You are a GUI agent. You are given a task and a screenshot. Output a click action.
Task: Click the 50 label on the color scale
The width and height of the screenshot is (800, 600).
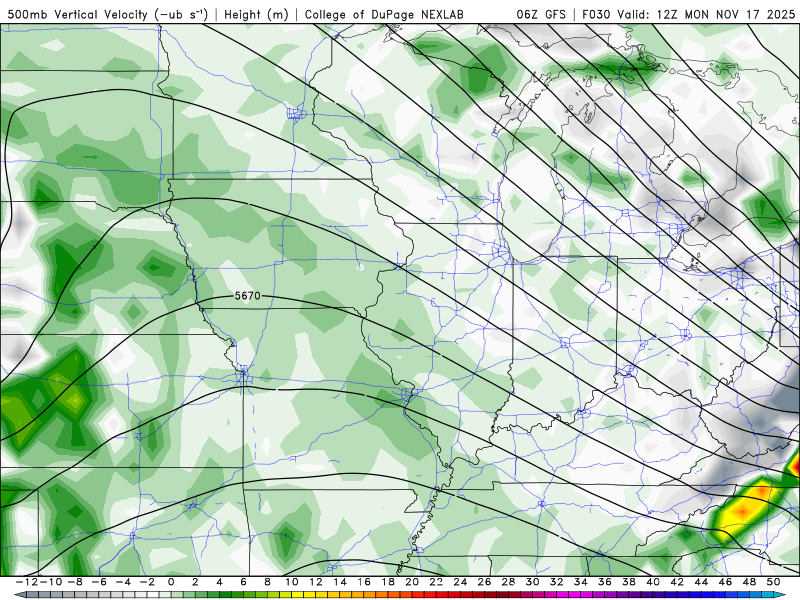[x=773, y=582]
